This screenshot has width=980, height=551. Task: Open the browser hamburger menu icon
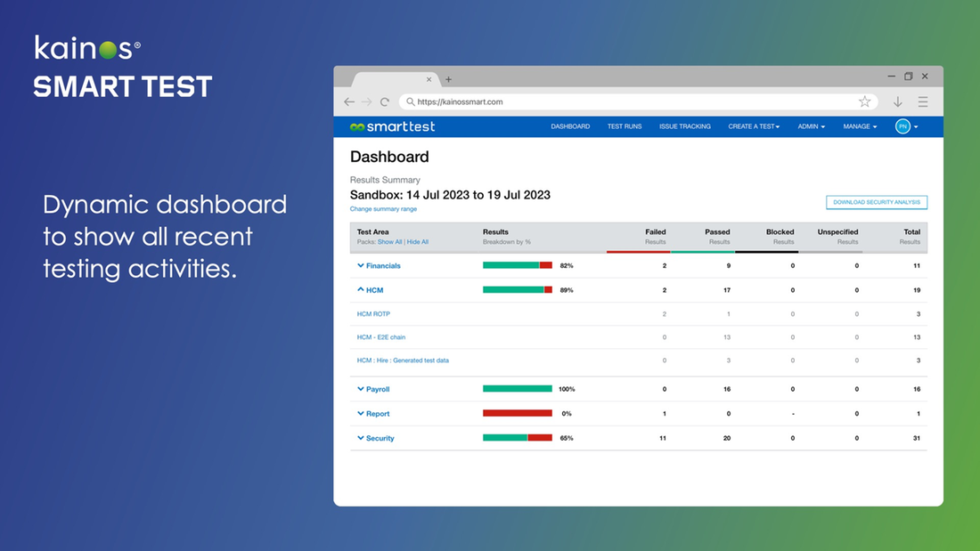pyautogui.click(x=923, y=101)
